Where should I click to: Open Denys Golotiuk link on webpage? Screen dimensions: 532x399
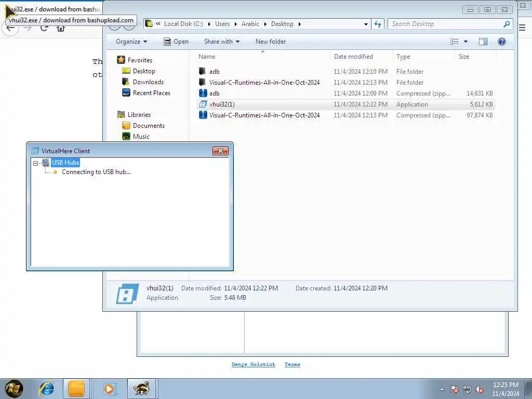254,364
